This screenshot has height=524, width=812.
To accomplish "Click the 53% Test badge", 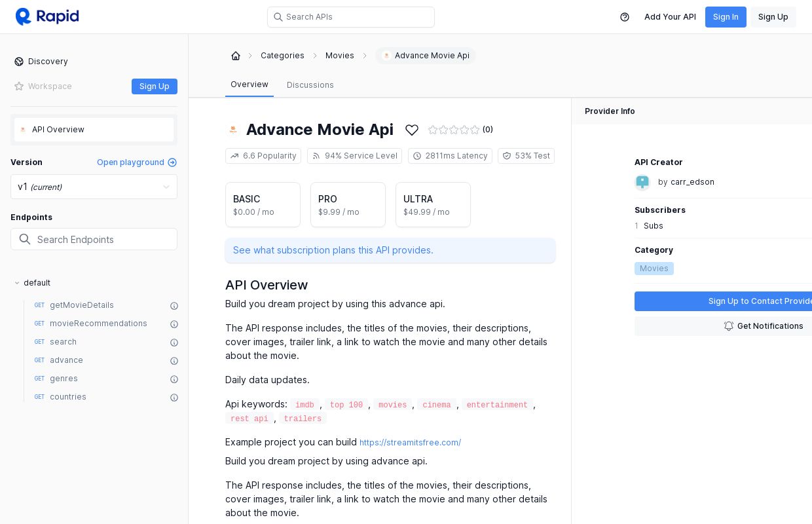I will [x=526, y=156].
